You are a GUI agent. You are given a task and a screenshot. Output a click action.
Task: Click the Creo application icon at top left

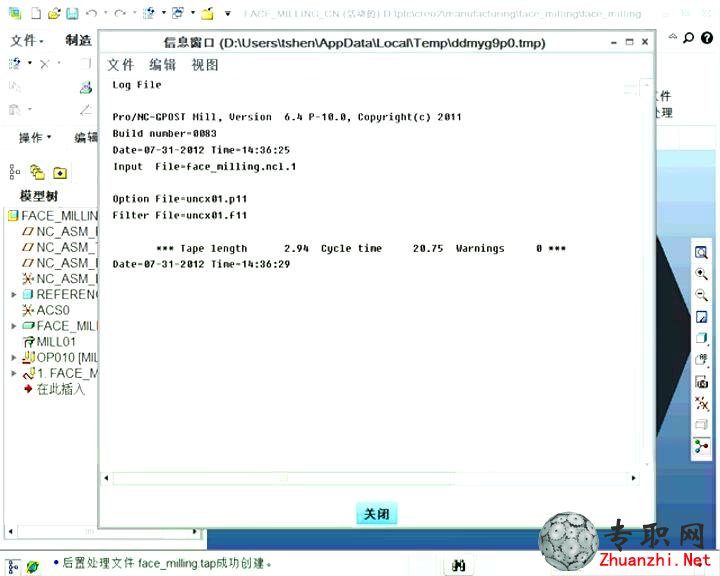pos(15,13)
